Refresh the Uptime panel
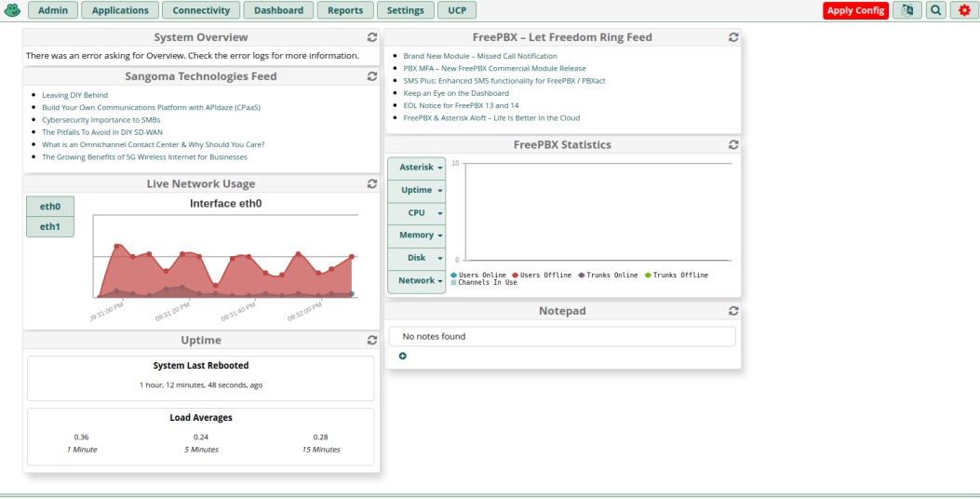This screenshot has width=980, height=499. tap(372, 341)
